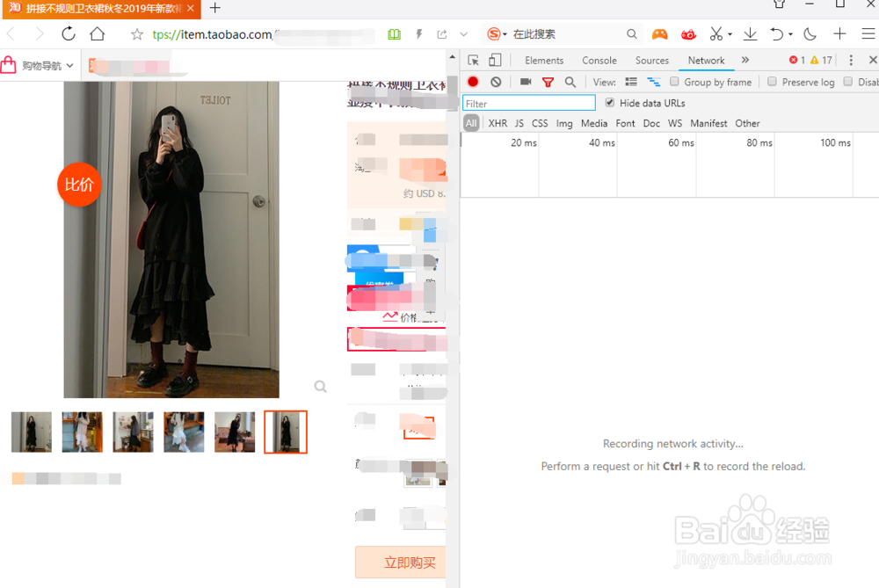Filter network requests by Manifest
Viewport: 879px width, 588px height.
pos(708,123)
